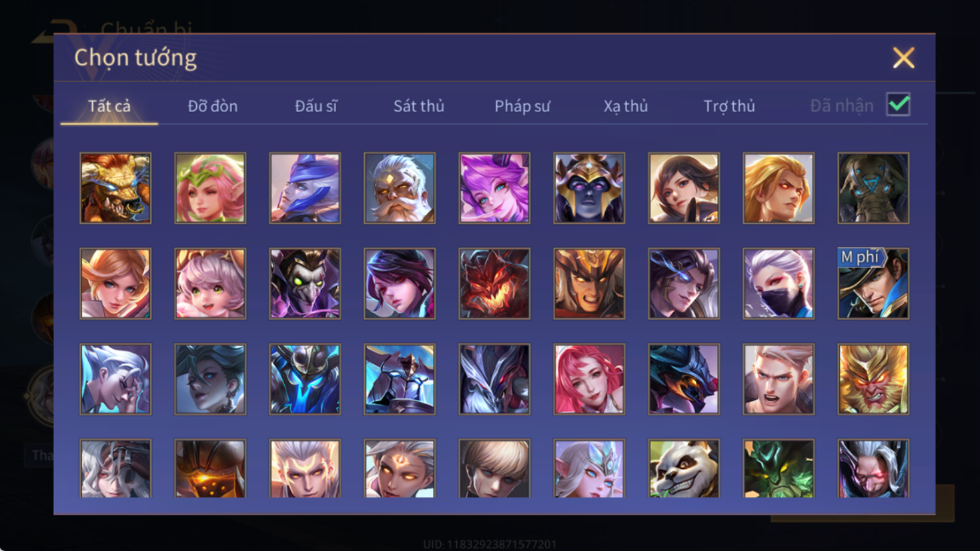Switch to the Trợ thủ tab
Viewport: 980px width, 551px height.
click(x=728, y=106)
